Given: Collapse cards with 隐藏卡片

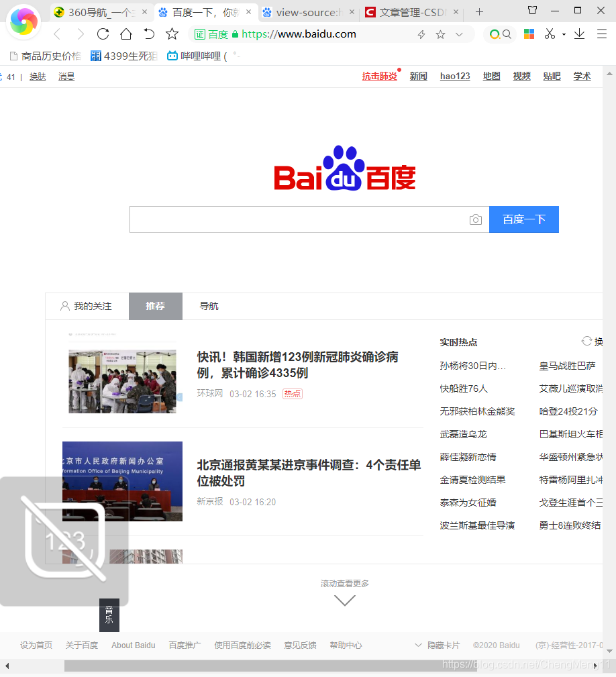Looking at the screenshot, I should 438,645.
